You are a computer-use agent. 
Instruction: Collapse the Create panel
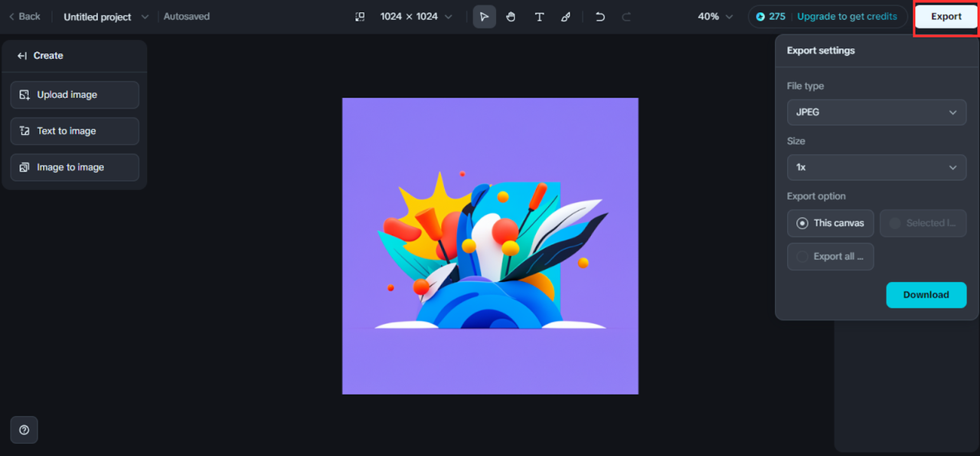pos(22,56)
